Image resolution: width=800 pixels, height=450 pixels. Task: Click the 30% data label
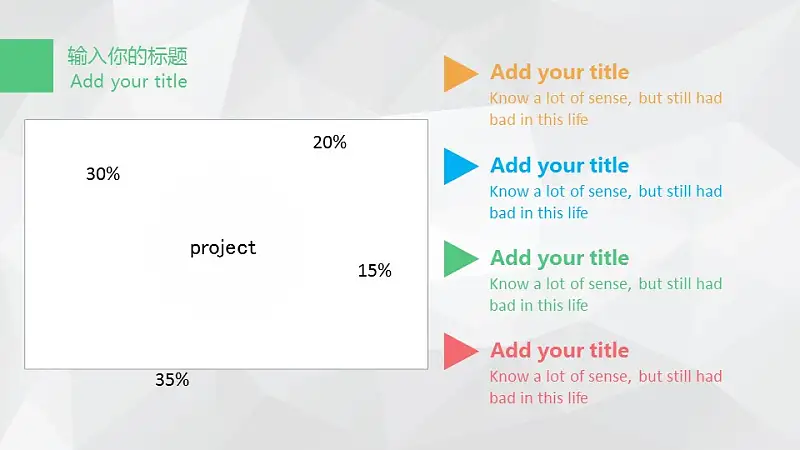[x=103, y=174]
